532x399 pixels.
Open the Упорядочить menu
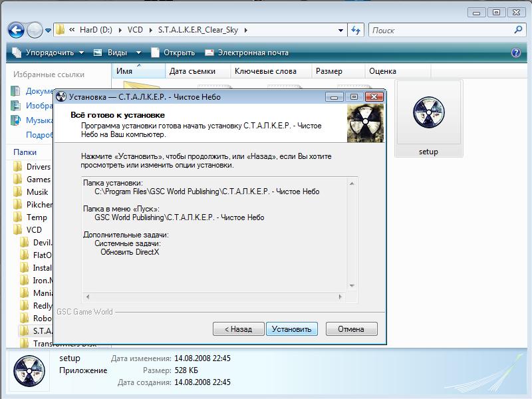48,53
